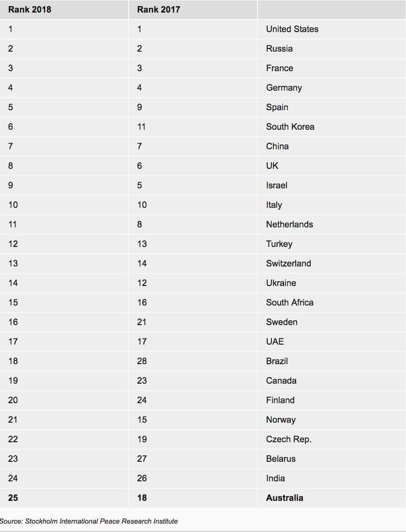The width and height of the screenshot is (406, 532).
Task: Select the UAE country cell
Action: (275, 341)
